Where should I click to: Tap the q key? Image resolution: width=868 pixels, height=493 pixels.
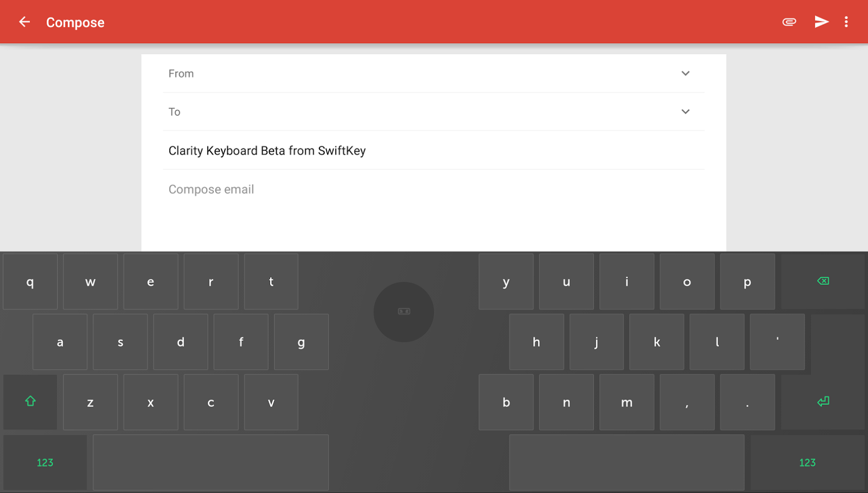pyautogui.click(x=30, y=282)
